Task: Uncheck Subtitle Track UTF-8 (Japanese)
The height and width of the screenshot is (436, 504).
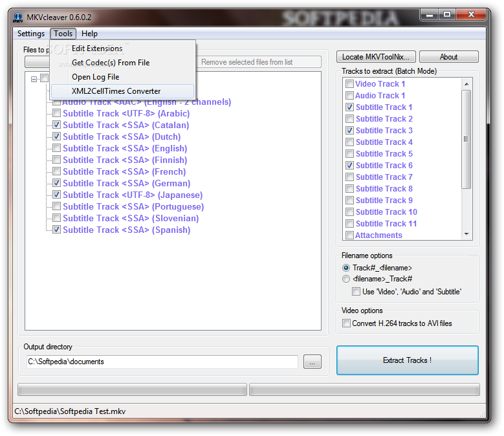Action: [56, 194]
